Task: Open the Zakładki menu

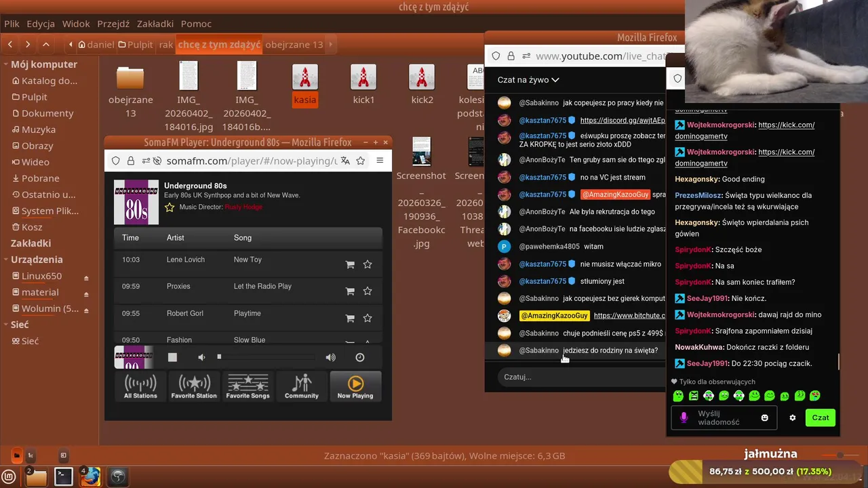Action: 155,24
